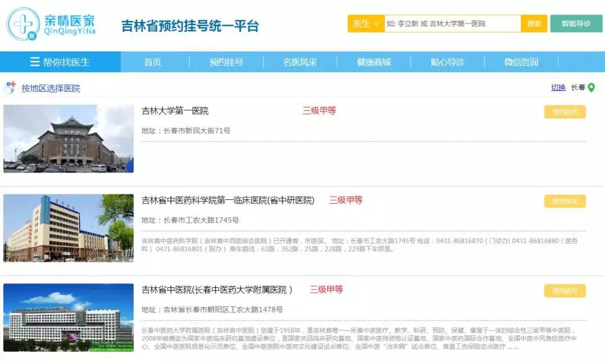Select the 预约挂号 navigation menu
605x364 pixels.
(x=226, y=62)
